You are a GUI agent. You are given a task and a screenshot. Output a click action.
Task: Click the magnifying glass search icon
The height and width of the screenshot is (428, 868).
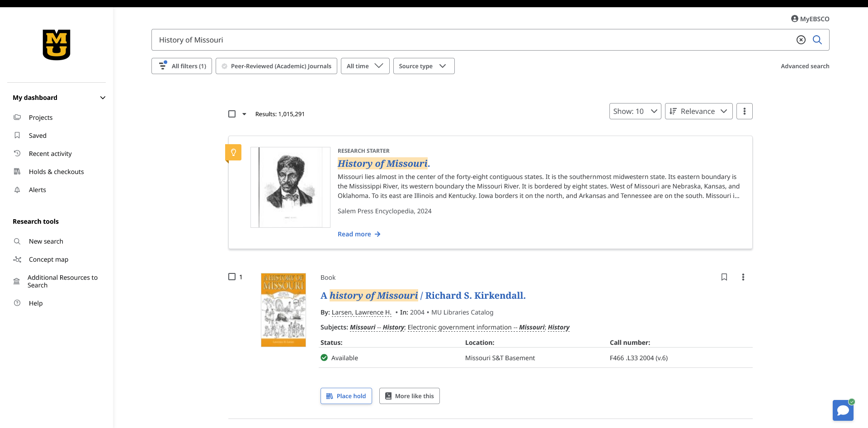(x=817, y=40)
